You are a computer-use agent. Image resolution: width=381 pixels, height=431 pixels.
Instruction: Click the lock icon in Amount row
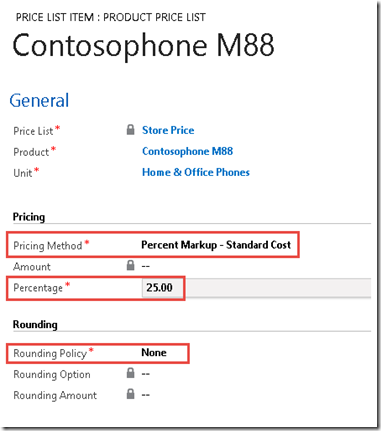click(131, 265)
